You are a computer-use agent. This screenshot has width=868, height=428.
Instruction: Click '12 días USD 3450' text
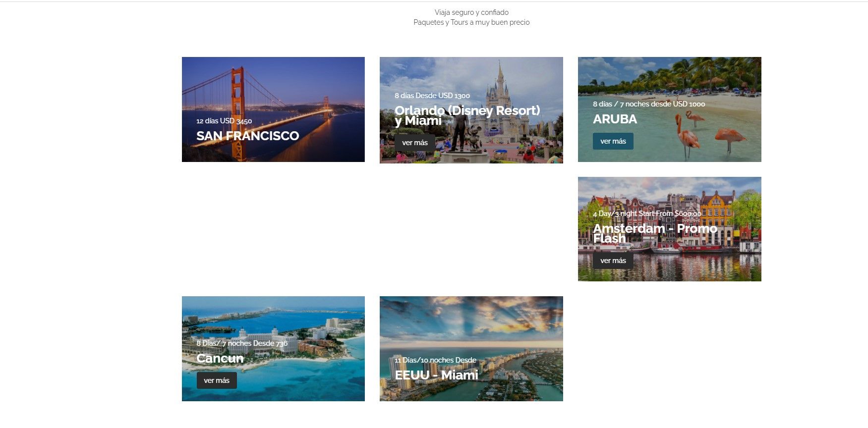(224, 121)
